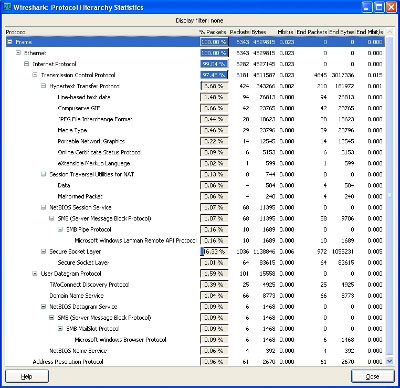
Task: Collapse the Secure Socket Layer parent node
Action: coord(43,252)
